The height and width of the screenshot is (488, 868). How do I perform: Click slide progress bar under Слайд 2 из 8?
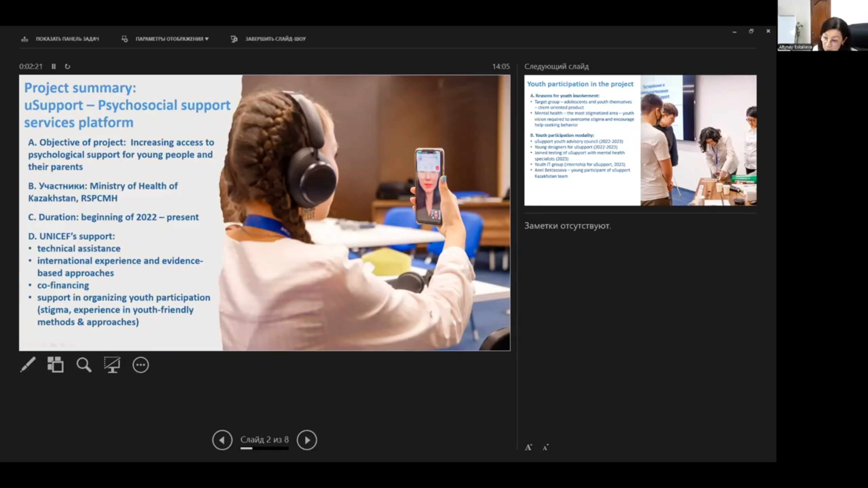(264, 448)
